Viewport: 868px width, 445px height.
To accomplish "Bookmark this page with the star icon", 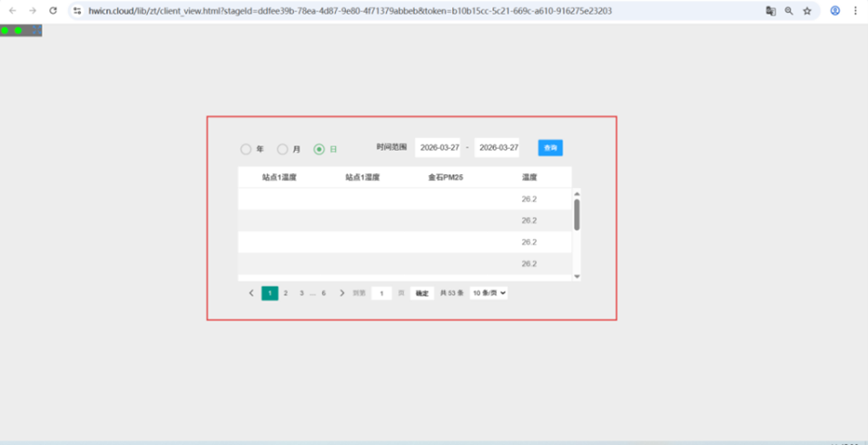I will pos(806,11).
